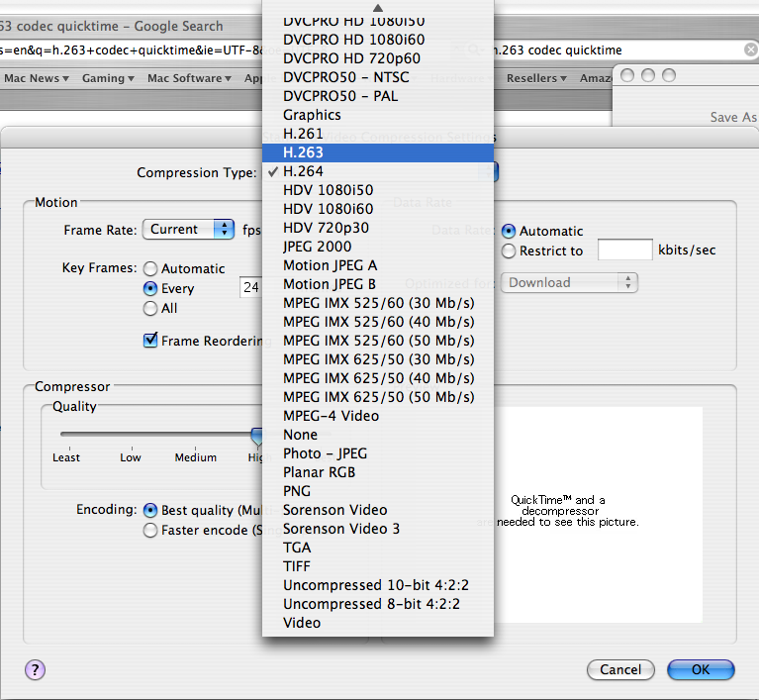Image resolution: width=759 pixels, height=700 pixels.
Task: Select Sorenson Video codec
Action: pyautogui.click(x=378, y=510)
